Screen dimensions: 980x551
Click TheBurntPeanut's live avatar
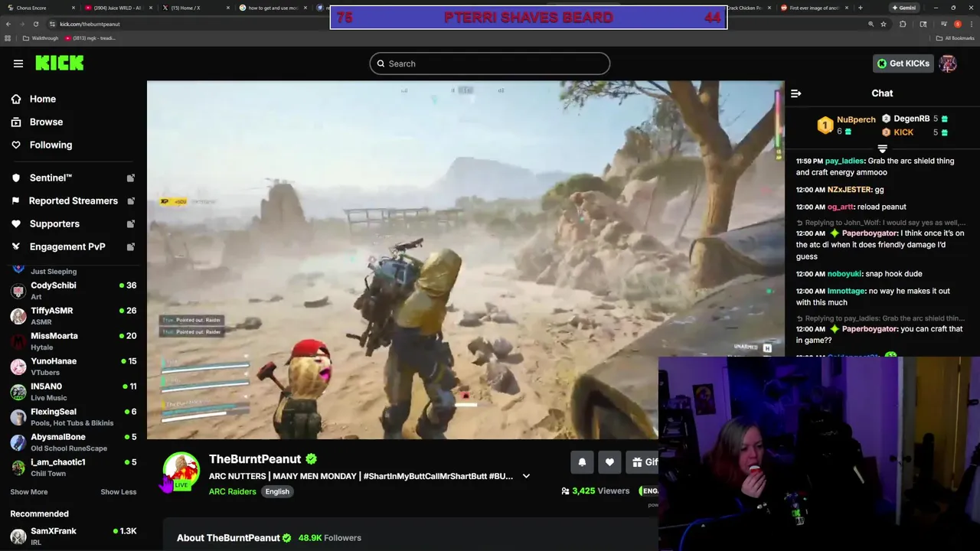point(181,471)
